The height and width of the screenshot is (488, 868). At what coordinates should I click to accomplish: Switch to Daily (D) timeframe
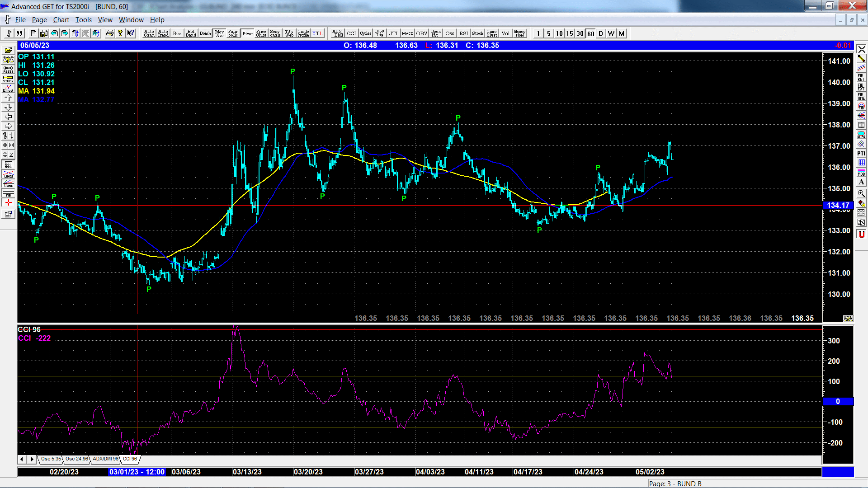pos(601,33)
